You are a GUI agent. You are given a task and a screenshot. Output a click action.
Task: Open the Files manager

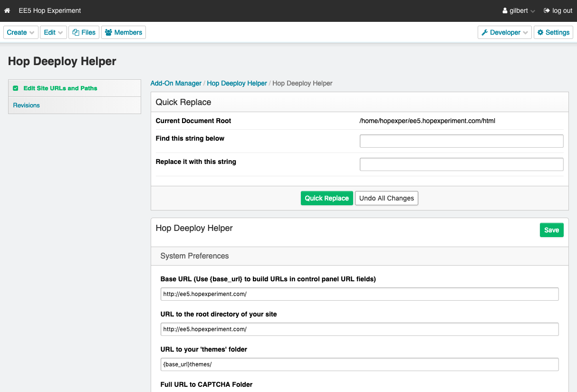[84, 32]
